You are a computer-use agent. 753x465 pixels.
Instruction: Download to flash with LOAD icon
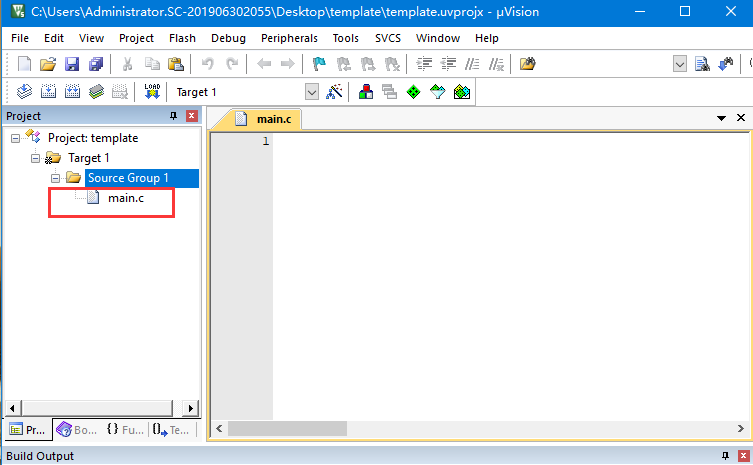point(152,91)
